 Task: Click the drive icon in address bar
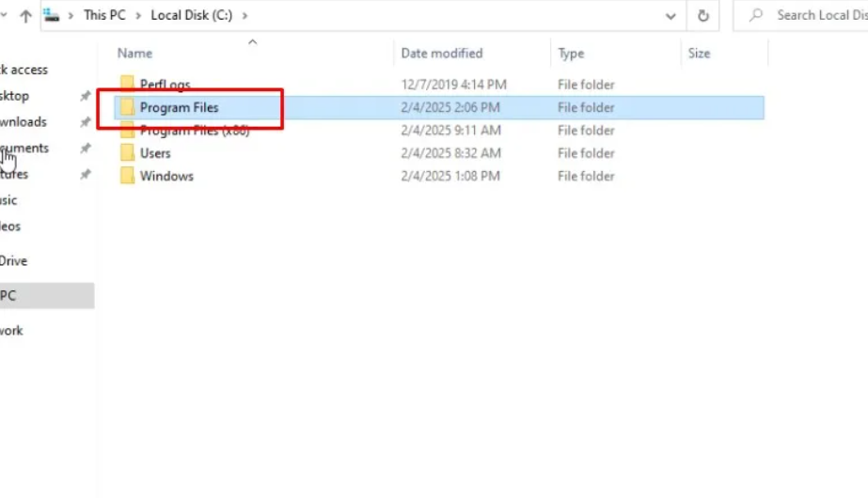52,15
